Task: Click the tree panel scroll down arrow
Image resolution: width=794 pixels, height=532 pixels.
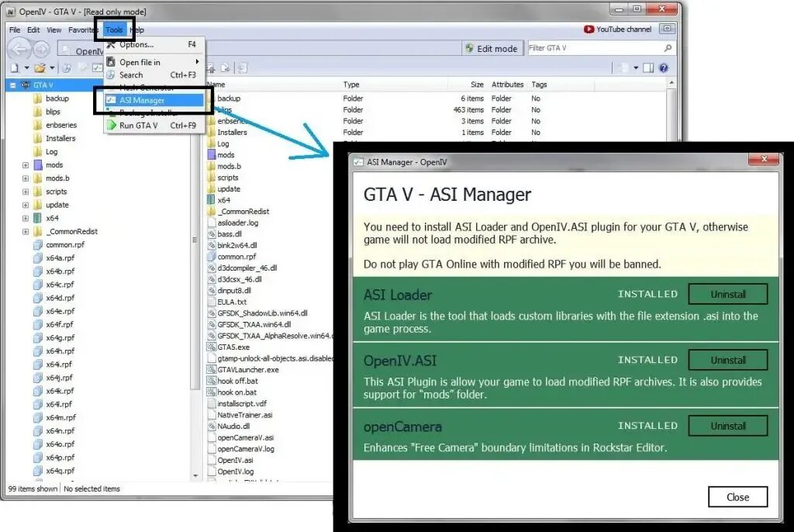Action: coord(195,475)
